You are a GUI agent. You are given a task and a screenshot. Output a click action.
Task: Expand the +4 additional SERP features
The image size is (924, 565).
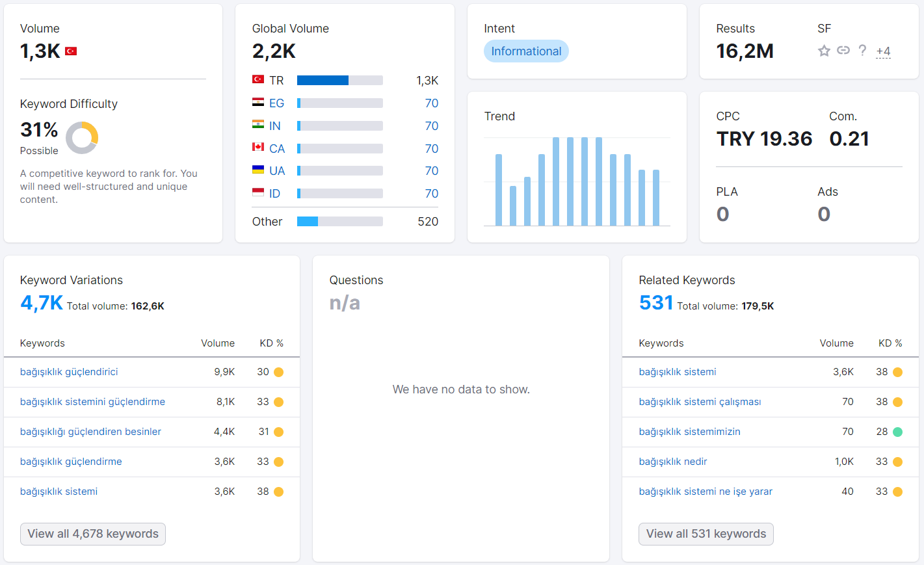point(883,51)
